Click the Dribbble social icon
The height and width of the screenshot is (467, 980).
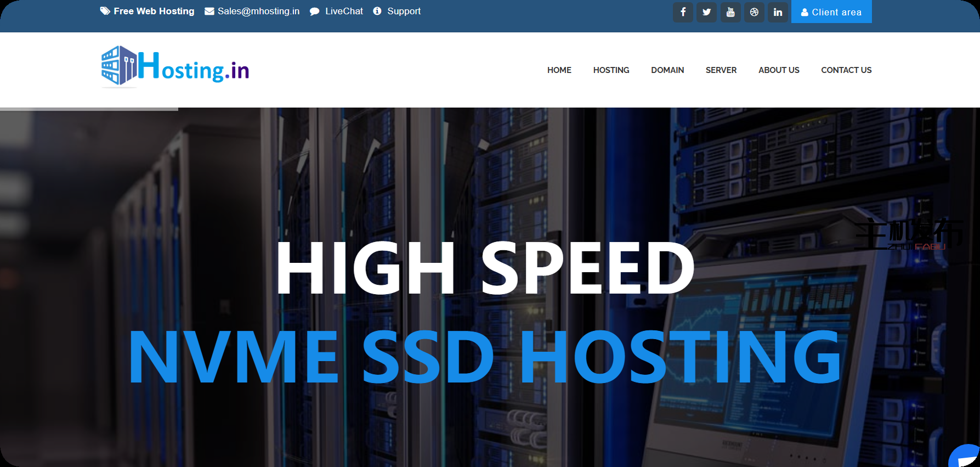pos(754,12)
